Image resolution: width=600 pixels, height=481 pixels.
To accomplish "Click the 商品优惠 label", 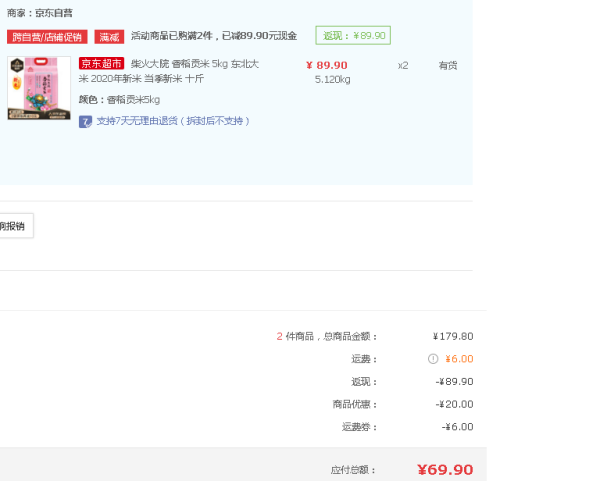I will point(355,404).
